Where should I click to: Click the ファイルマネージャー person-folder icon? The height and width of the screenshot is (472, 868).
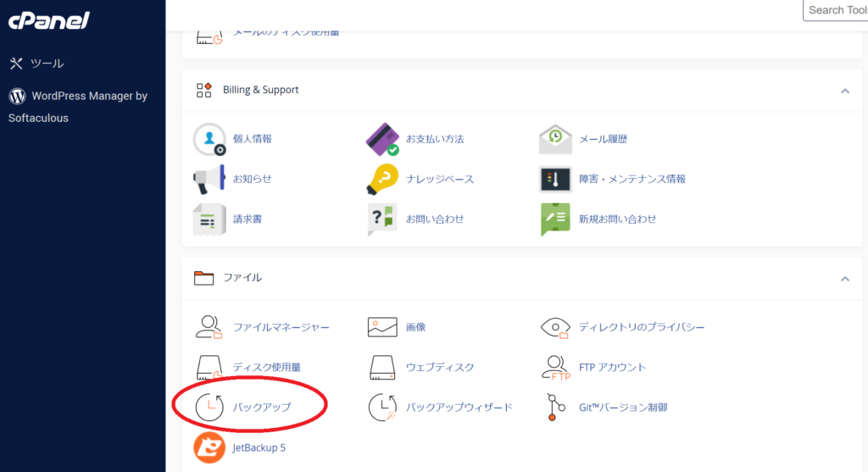click(209, 327)
